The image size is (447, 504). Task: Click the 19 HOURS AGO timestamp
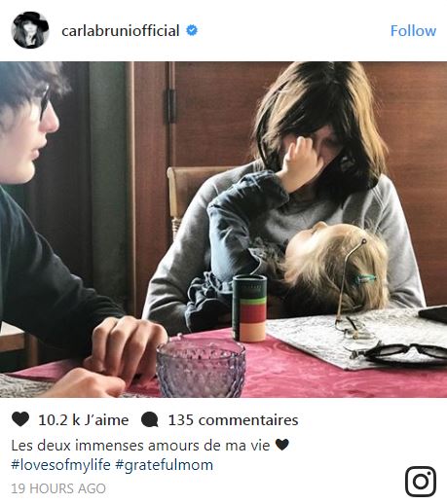click(58, 488)
